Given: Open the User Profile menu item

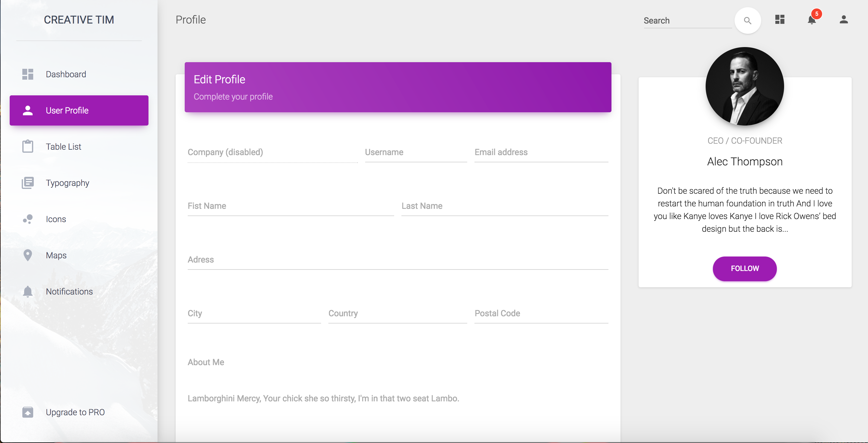Looking at the screenshot, I should click(x=79, y=110).
